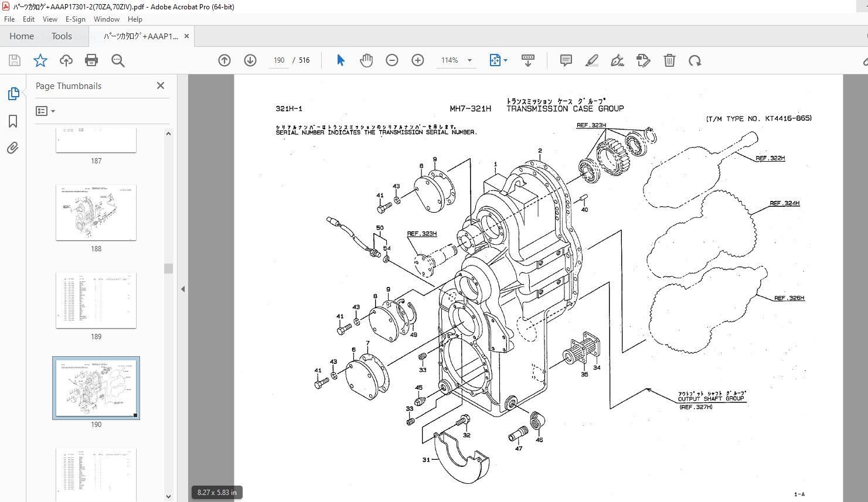Screen dimensions: 868x502
Task: Click the upload to cloud icon
Action: click(66, 60)
